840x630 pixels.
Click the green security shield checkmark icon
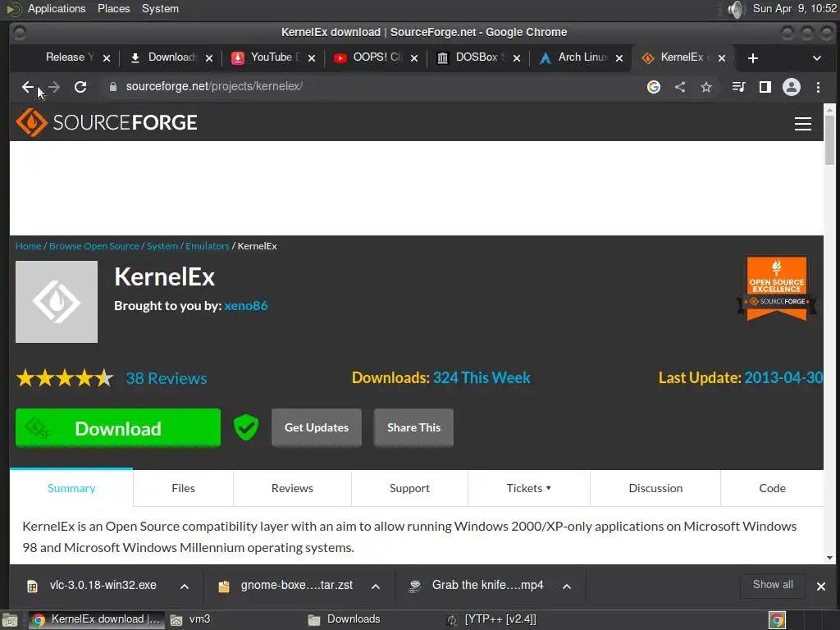(x=246, y=427)
